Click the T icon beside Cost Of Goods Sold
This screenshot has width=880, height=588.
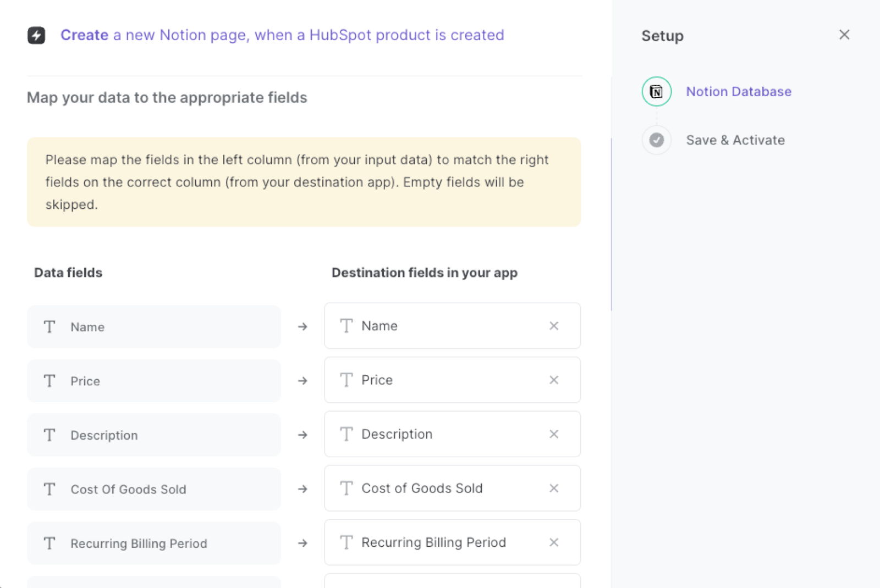pyautogui.click(x=49, y=489)
